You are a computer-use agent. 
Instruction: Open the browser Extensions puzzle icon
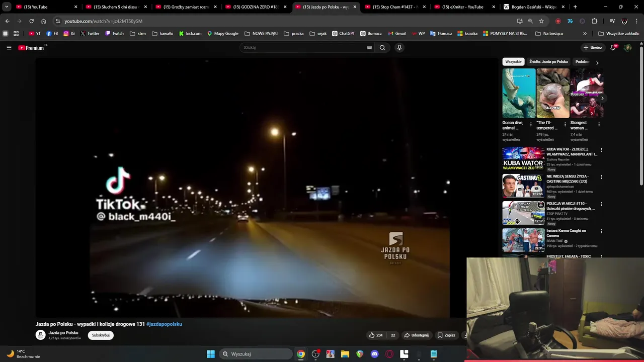coord(595,21)
